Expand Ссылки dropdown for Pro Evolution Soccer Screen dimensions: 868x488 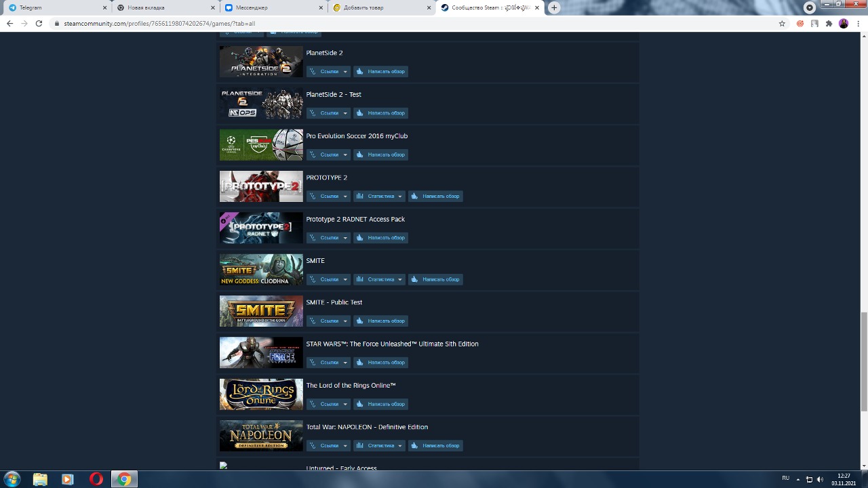coord(328,155)
